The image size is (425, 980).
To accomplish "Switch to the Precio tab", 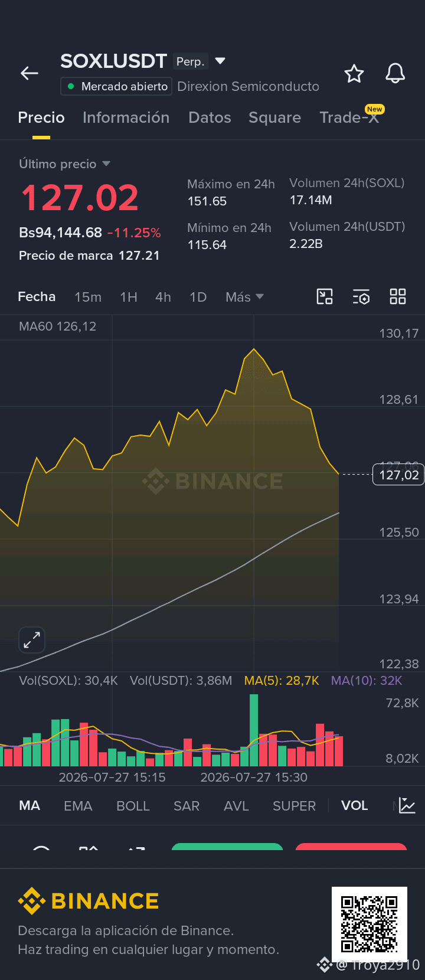I will [41, 117].
